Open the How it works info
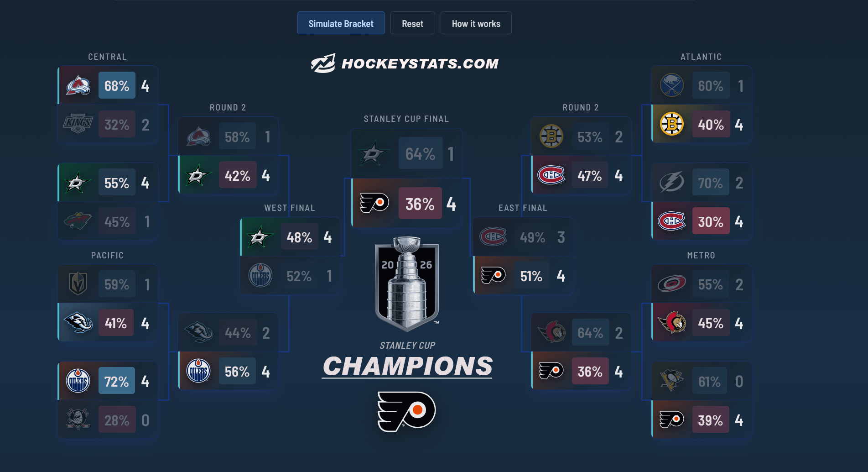868x472 pixels. pos(476,23)
